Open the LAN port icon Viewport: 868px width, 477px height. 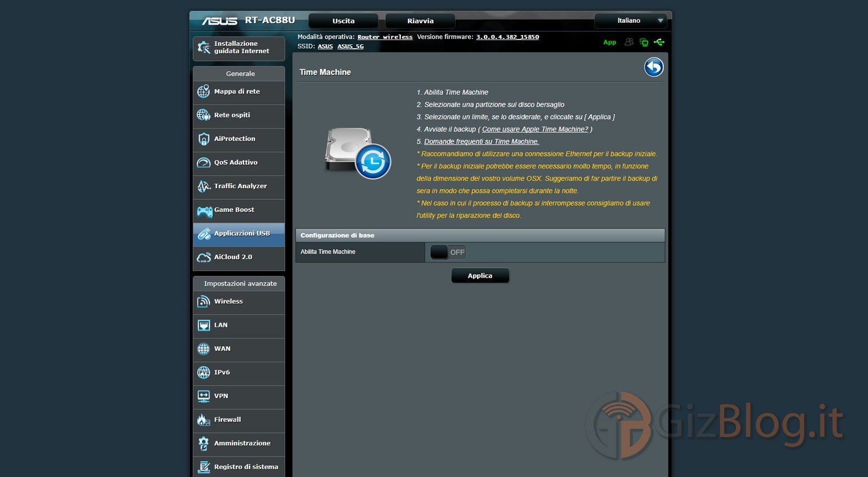203,325
